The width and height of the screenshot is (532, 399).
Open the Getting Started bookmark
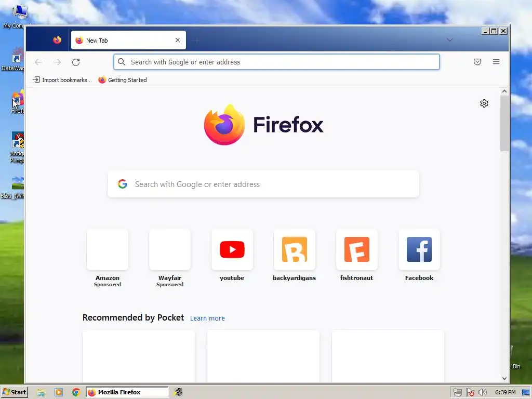pos(123,79)
